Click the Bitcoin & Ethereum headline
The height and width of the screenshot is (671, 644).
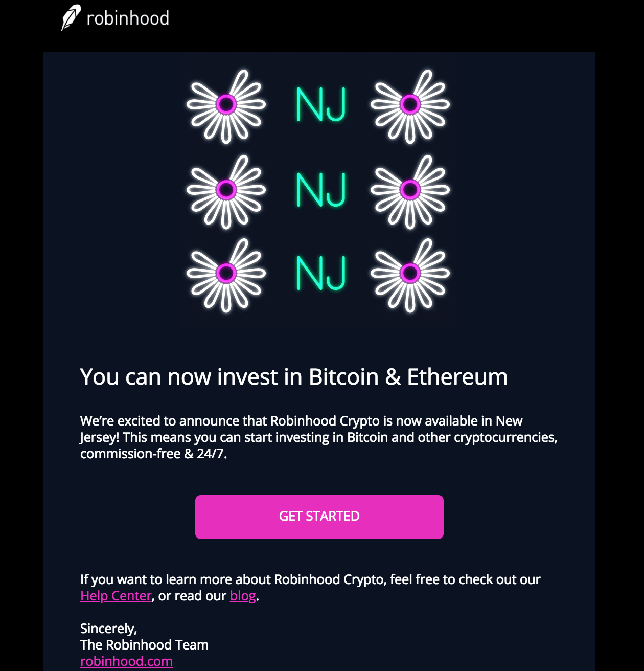pos(294,377)
